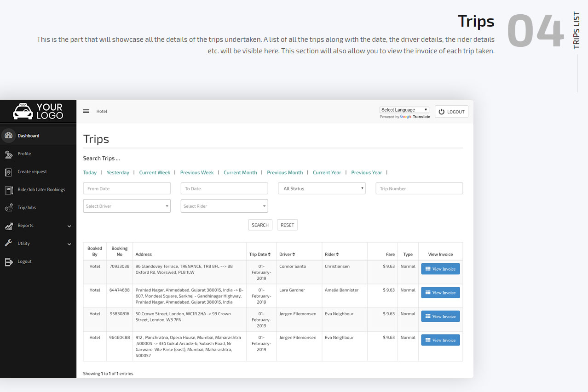Click the Logout power icon

(x=440, y=111)
